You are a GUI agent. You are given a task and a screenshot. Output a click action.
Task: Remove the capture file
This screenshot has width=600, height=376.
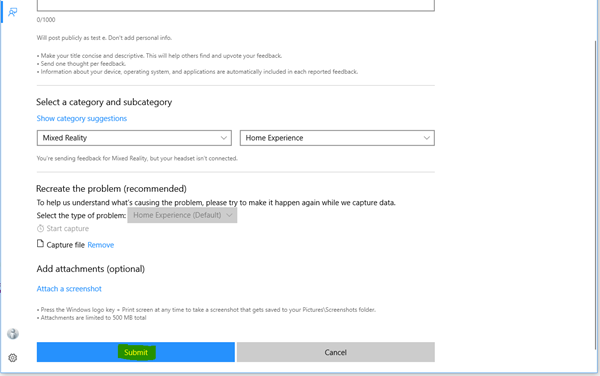pyautogui.click(x=101, y=245)
